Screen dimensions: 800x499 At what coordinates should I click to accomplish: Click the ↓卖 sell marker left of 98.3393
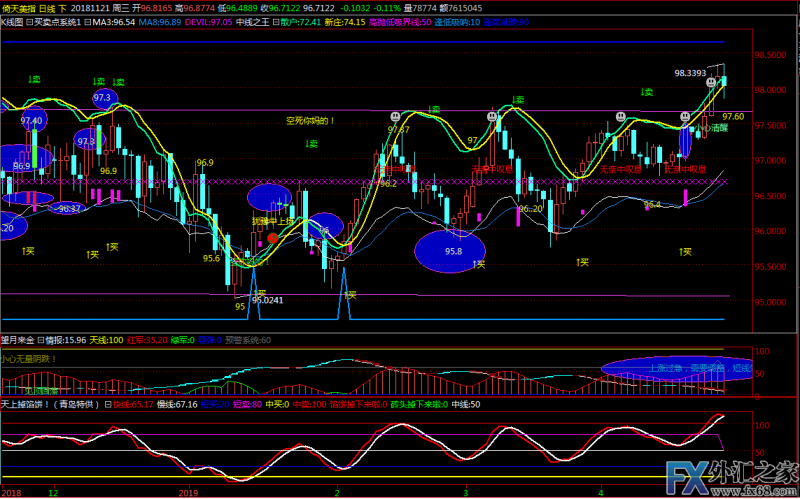pos(647,92)
